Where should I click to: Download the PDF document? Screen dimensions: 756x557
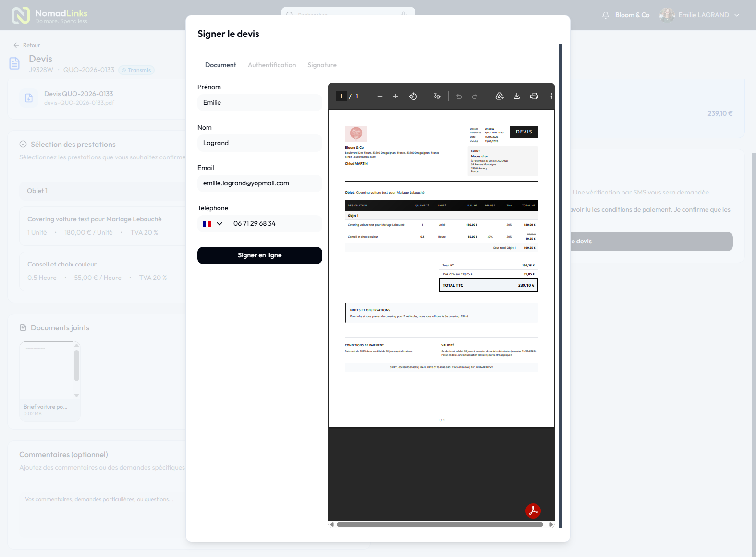(x=517, y=96)
